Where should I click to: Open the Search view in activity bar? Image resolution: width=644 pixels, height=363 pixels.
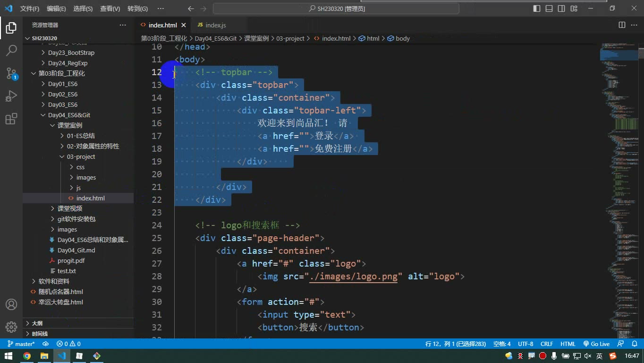click(x=11, y=50)
